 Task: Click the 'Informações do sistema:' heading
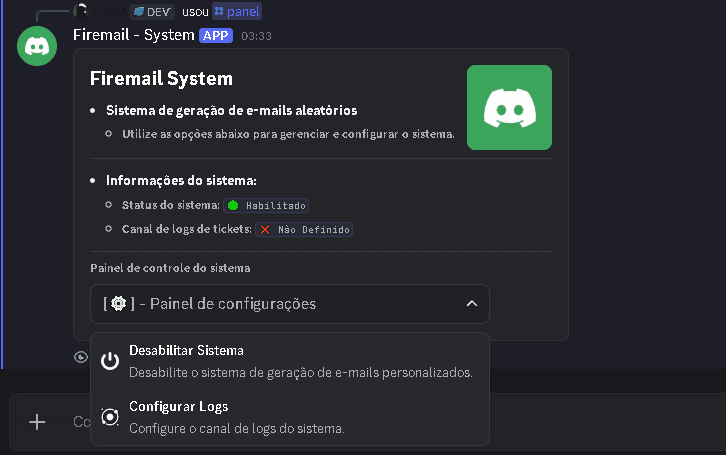(x=181, y=181)
